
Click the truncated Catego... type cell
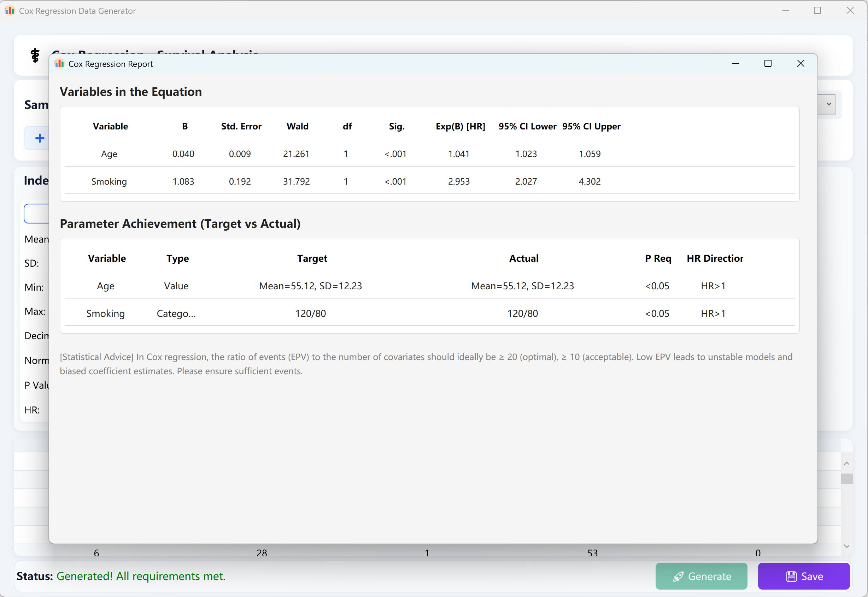point(176,313)
